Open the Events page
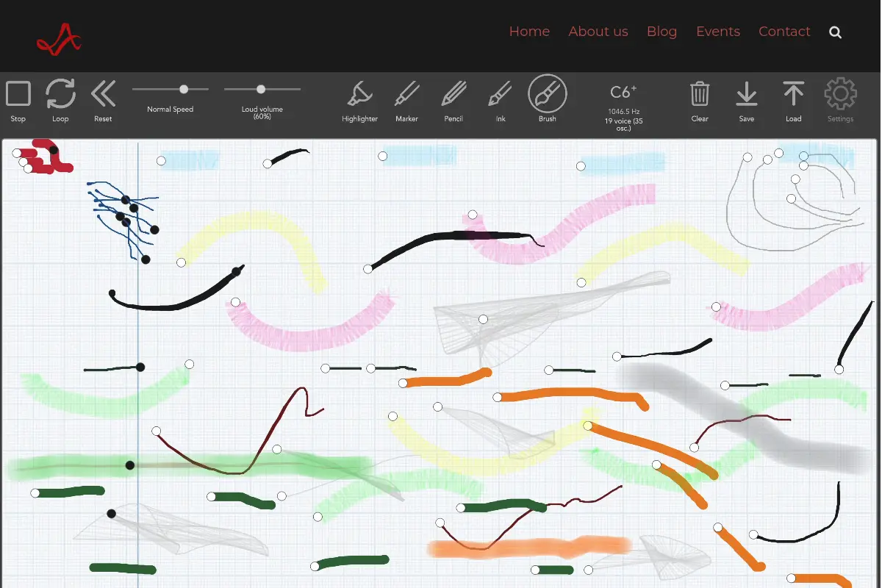This screenshot has width=882, height=588. [x=718, y=32]
